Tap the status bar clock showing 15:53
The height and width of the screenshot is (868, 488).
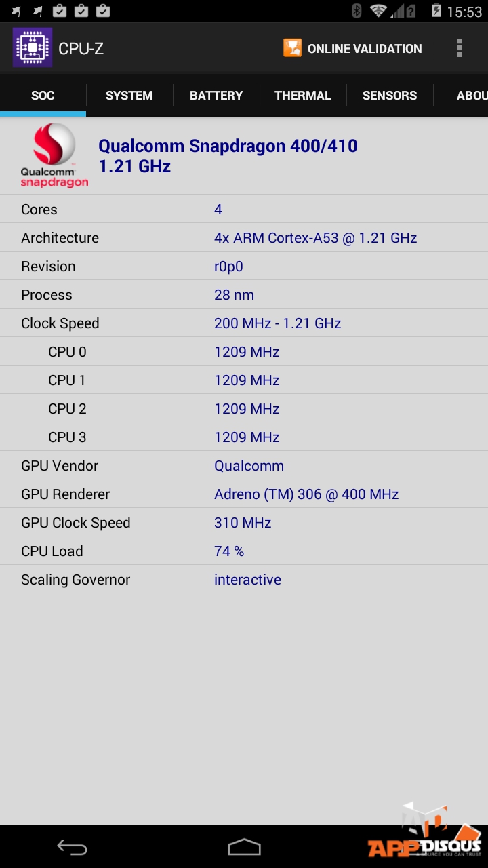point(464,12)
